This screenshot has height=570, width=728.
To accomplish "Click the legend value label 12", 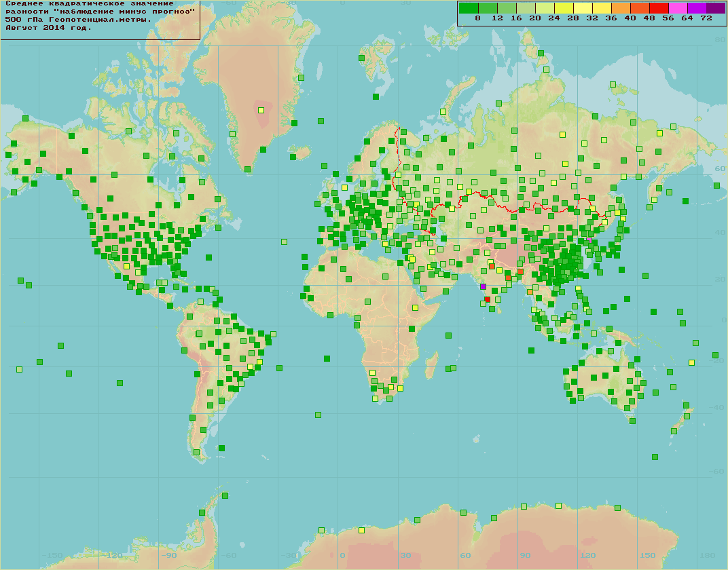I will pos(497,18).
